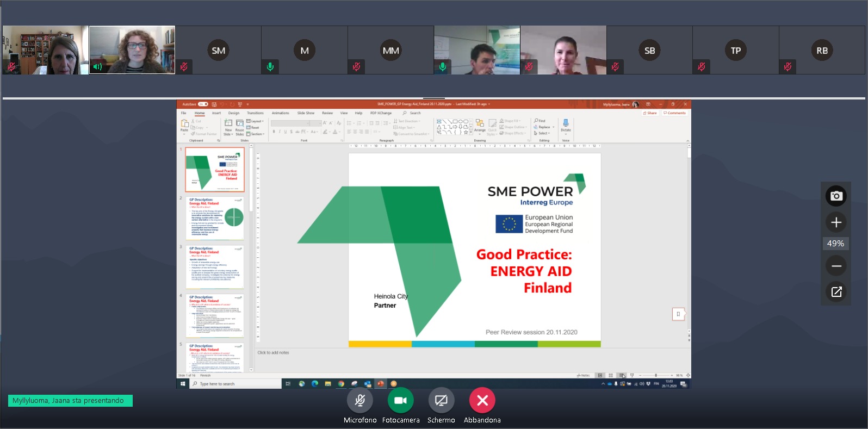Select the MM participant tile
The width and height of the screenshot is (868, 429).
[x=390, y=50]
